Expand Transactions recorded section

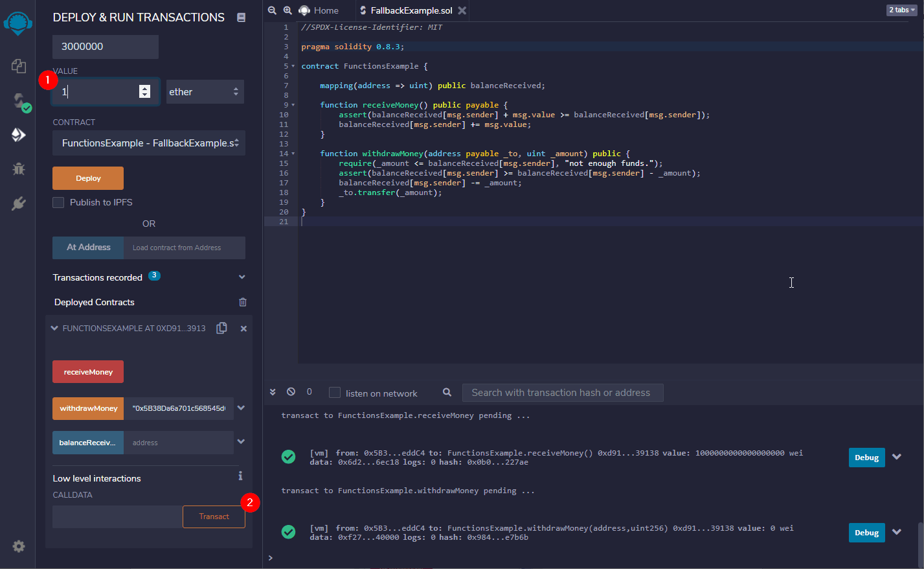coord(242,277)
